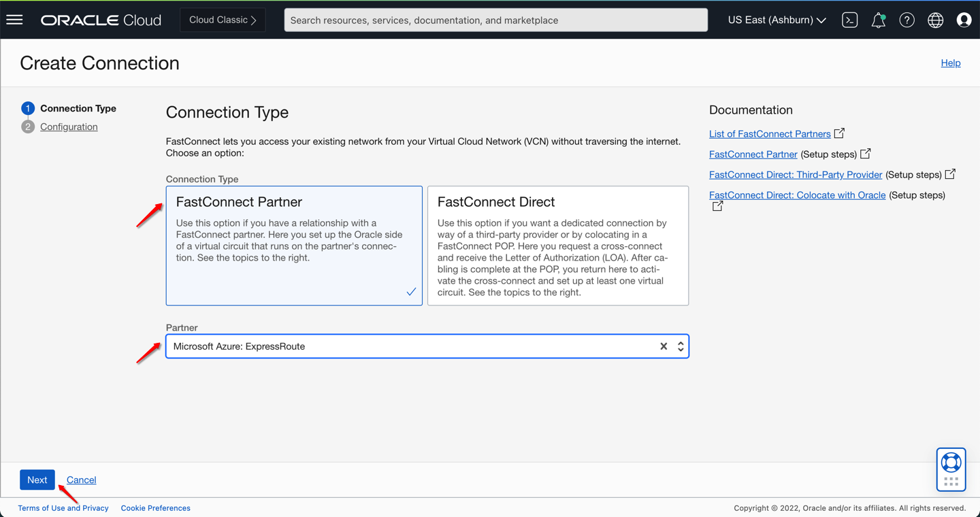Launch Cloud Shell from the header
The width and height of the screenshot is (980, 517).
pyautogui.click(x=849, y=20)
